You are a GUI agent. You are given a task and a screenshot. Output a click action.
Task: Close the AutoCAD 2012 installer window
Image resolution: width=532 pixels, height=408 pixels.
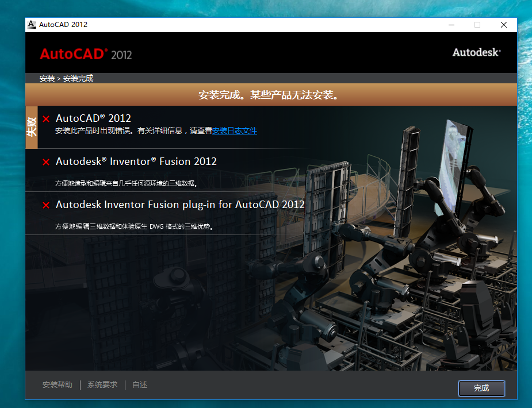tap(504, 25)
